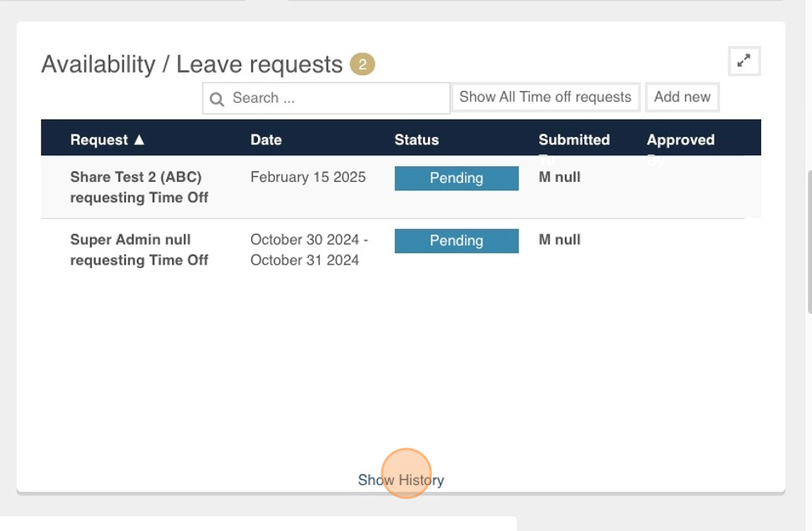812x531 pixels.
Task: Click the requests count badge showing 2
Action: click(362, 64)
